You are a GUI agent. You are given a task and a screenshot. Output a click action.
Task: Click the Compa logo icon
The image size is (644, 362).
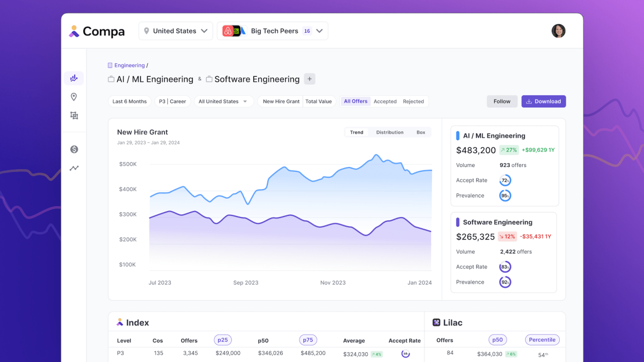[x=74, y=31]
